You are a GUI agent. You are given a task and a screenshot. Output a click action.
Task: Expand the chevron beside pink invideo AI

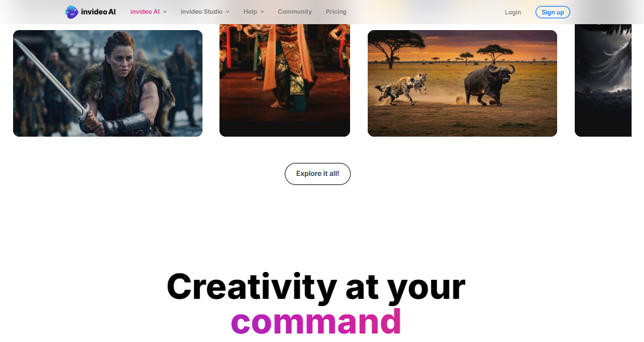tap(165, 12)
